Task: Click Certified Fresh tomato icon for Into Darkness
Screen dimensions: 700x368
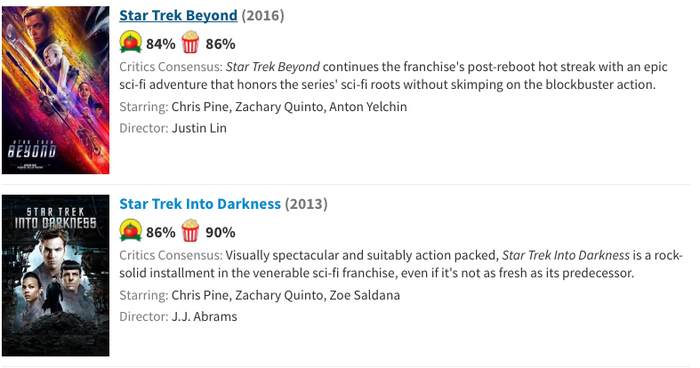Action: [130, 231]
